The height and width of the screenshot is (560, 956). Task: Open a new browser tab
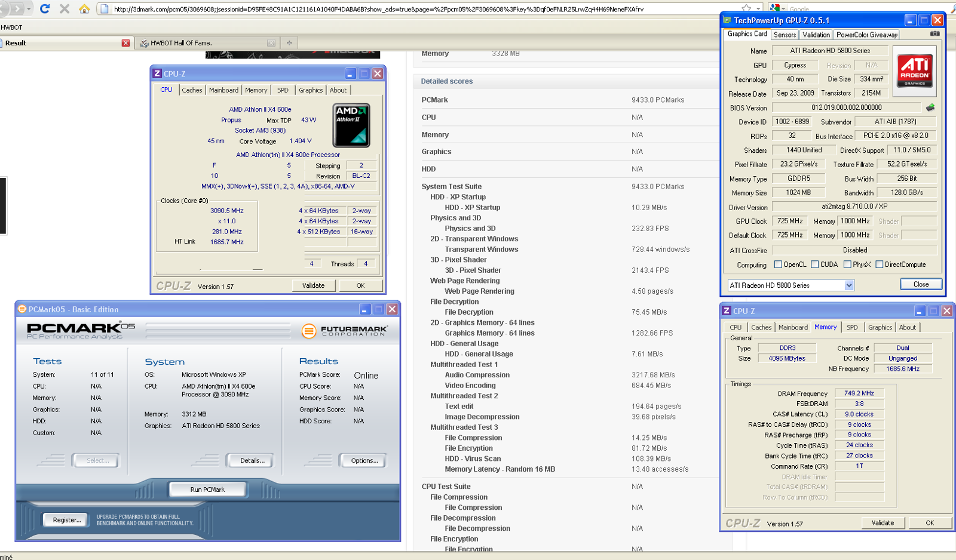pyautogui.click(x=289, y=43)
